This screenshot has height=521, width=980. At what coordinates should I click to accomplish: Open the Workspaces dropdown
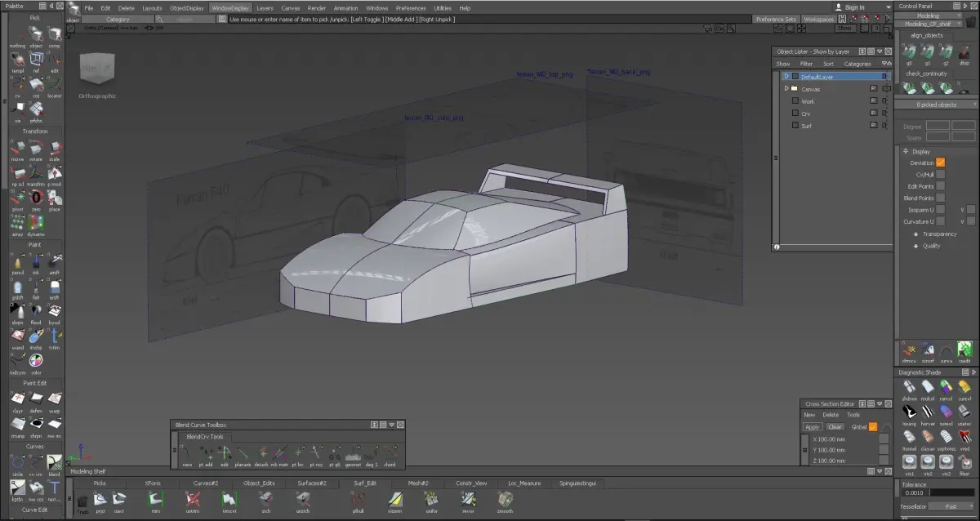tap(818, 19)
